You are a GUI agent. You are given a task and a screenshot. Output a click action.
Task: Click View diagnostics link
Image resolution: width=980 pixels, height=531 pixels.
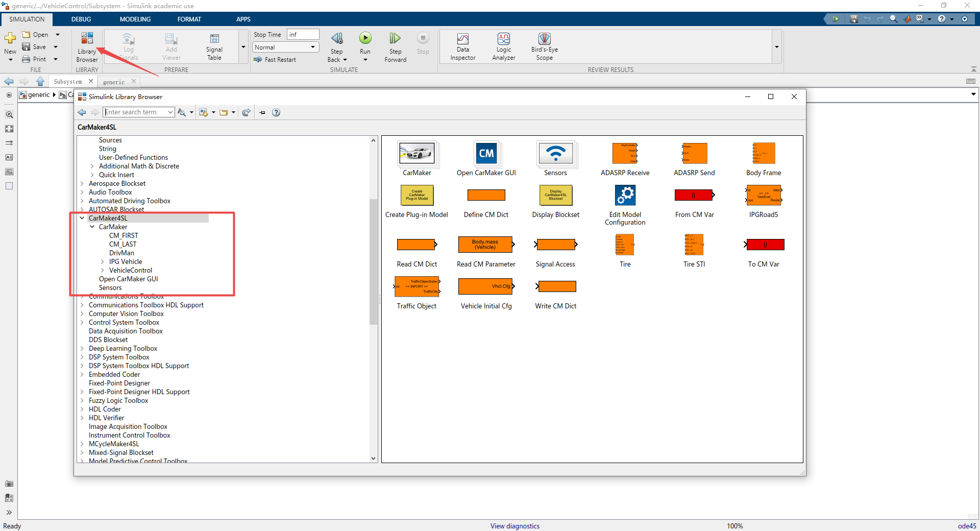(x=515, y=526)
